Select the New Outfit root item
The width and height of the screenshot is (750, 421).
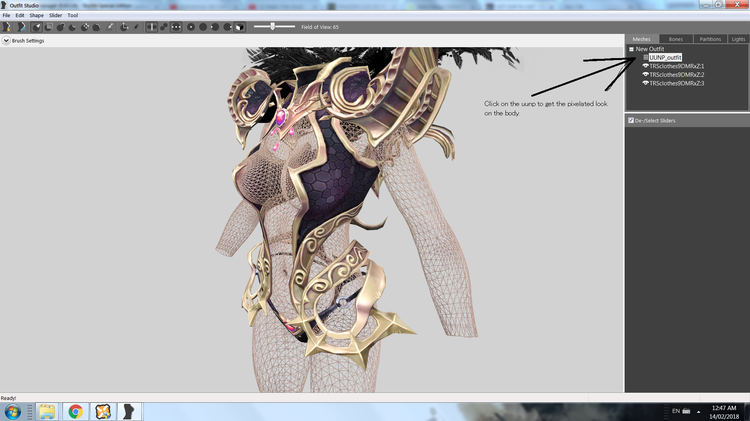tap(650, 49)
